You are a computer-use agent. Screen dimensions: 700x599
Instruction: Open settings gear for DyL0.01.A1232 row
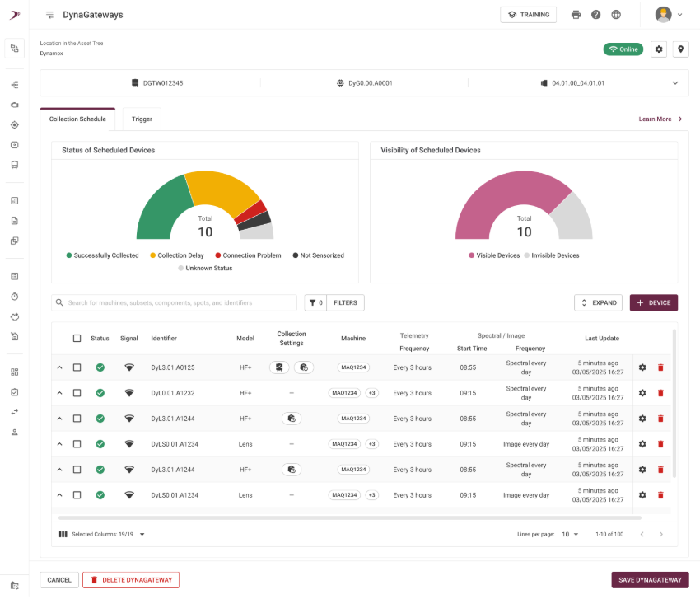pos(642,393)
